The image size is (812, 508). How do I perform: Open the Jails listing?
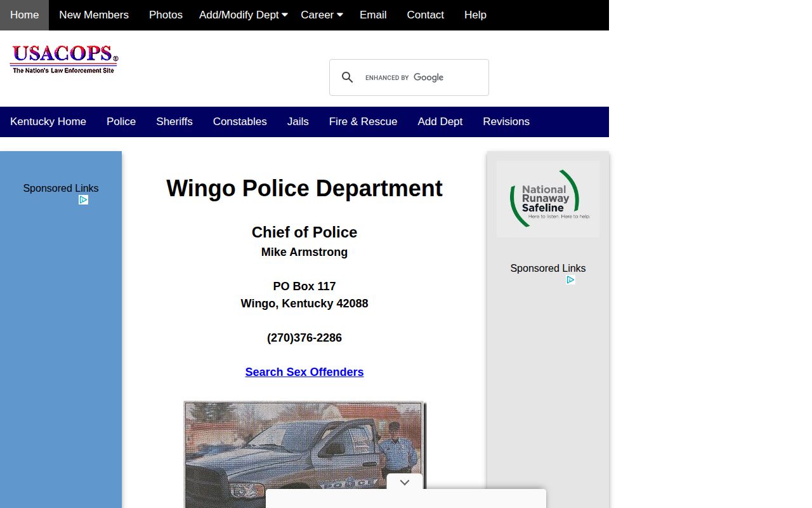tap(298, 122)
